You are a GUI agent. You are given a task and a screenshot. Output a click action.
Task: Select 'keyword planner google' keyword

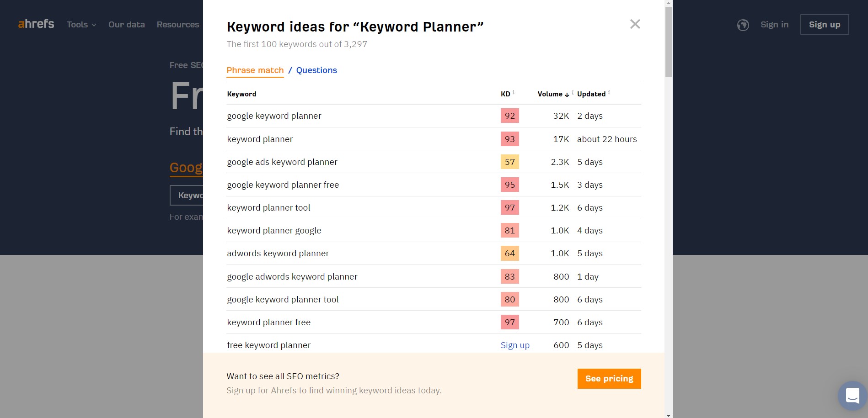274,231
